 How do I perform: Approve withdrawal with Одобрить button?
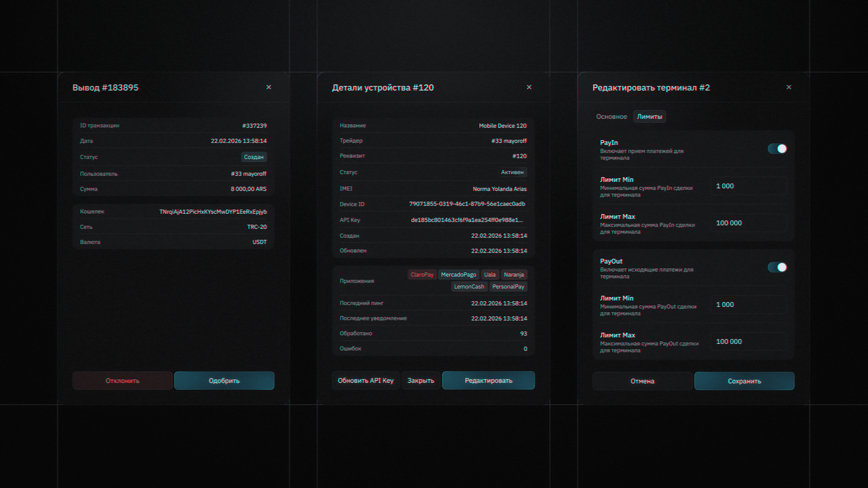224,380
